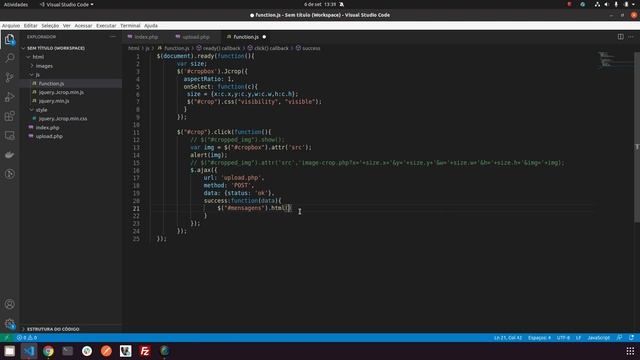Click the Visual Studio Code dock icon

pos(29,351)
